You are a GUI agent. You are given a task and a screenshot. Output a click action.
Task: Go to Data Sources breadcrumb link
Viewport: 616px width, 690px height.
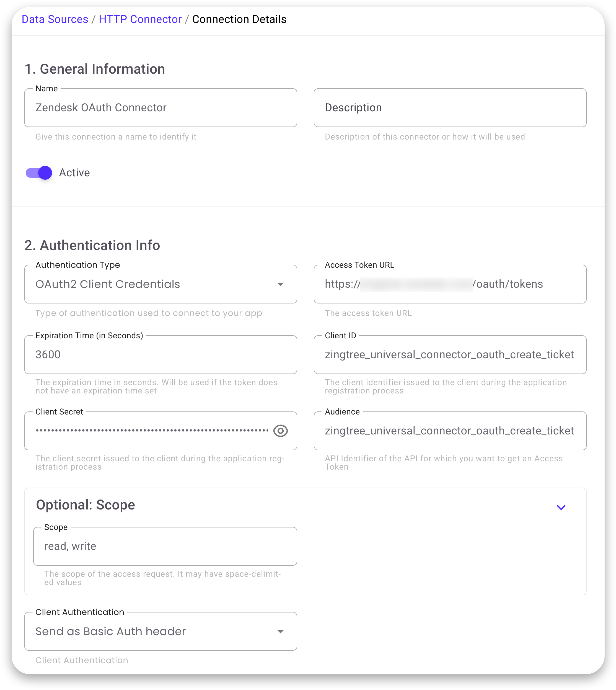(55, 19)
